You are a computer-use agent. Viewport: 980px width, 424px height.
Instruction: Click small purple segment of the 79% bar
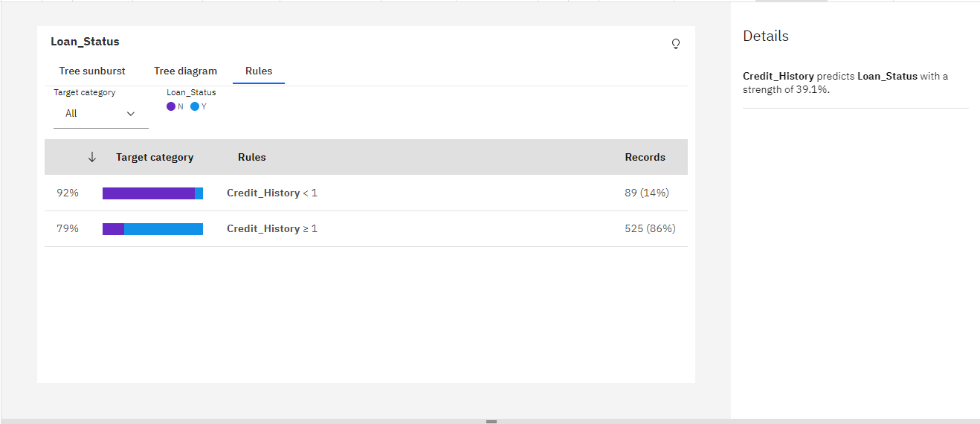click(113, 229)
